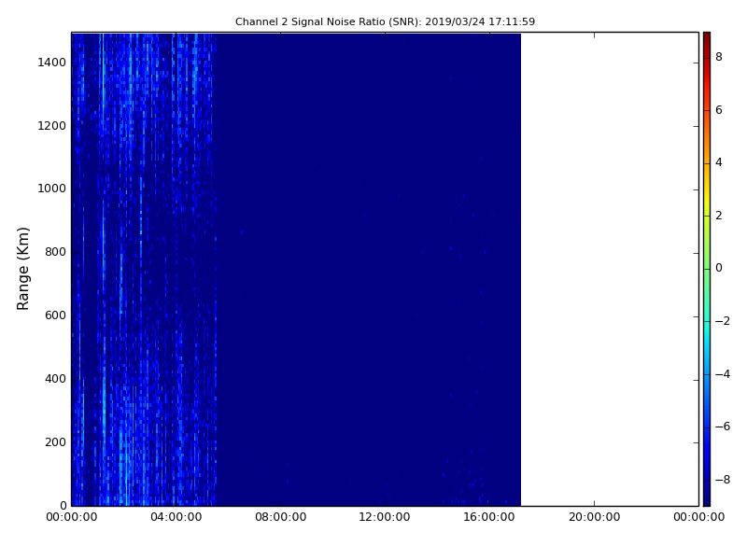Click the 400 range tick label

[x=55, y=379]
